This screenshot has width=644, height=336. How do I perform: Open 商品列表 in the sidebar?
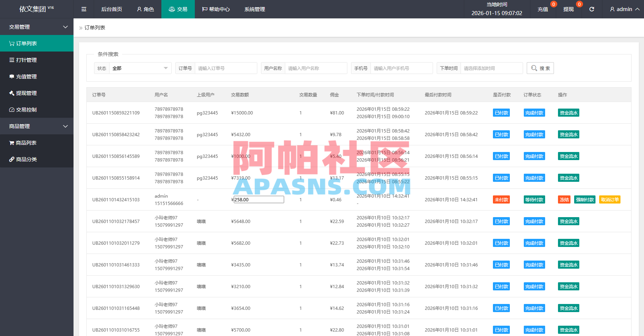tap(37, 143)
